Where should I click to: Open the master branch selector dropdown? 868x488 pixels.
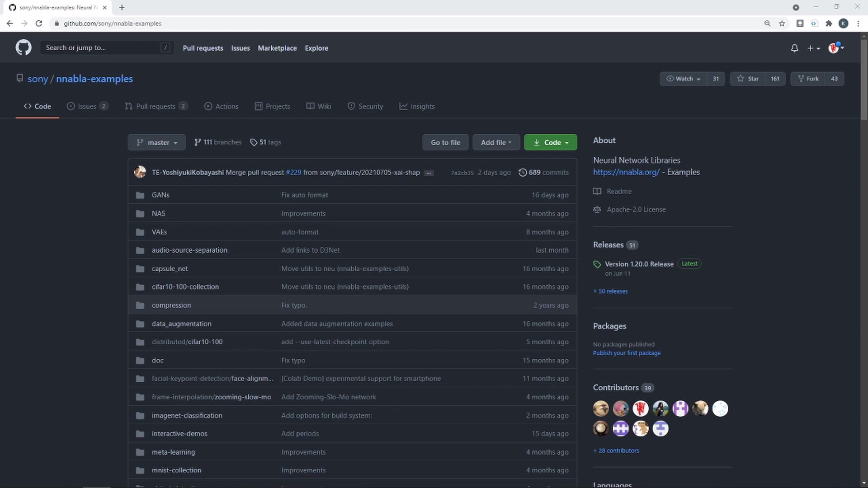pyautogui.click(x=156, y=142)
